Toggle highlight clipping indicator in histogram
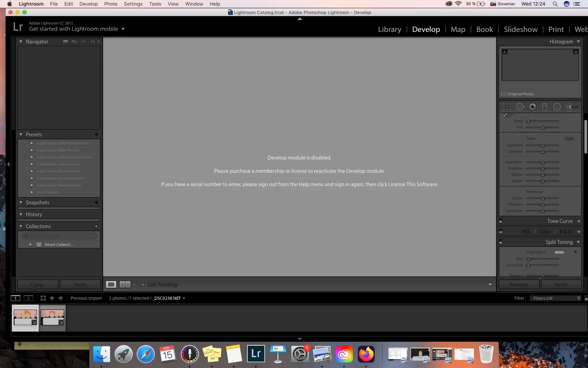 pos(576,52)
